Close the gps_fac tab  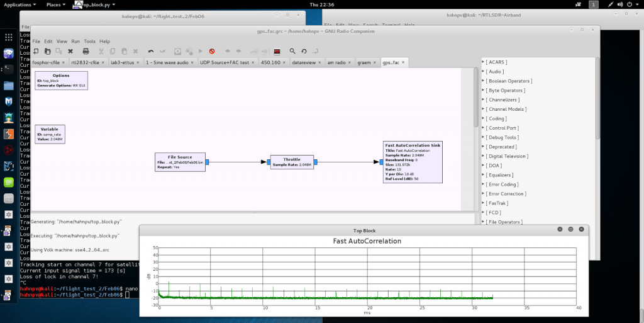pyautogui.click(x=403, y=62)
